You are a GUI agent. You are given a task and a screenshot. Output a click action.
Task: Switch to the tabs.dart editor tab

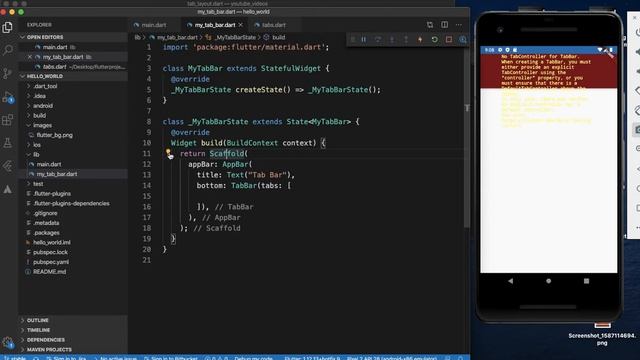pyautogui.click(x=274, y=25)
